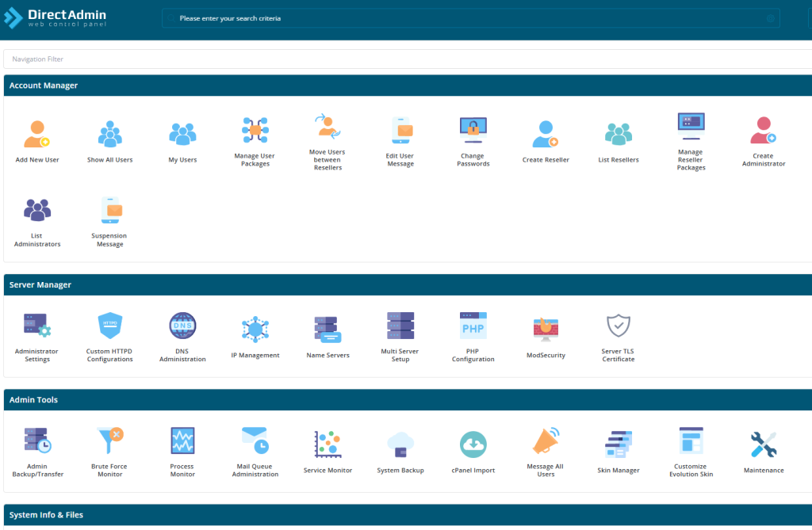Click the "ModSecurity" text label
Viewport: 812px width, 530px height.
[546, 355]
